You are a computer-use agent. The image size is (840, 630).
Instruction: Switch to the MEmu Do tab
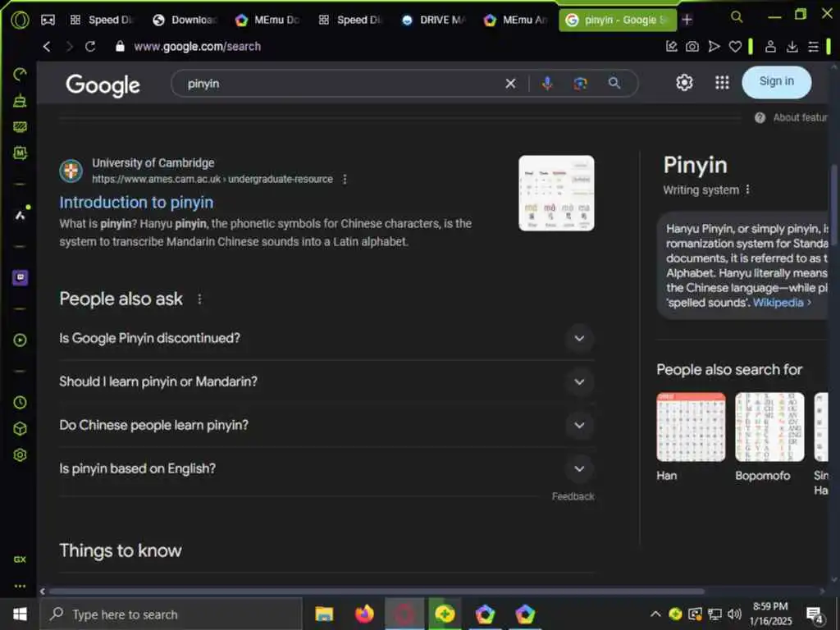coord(267,21)
